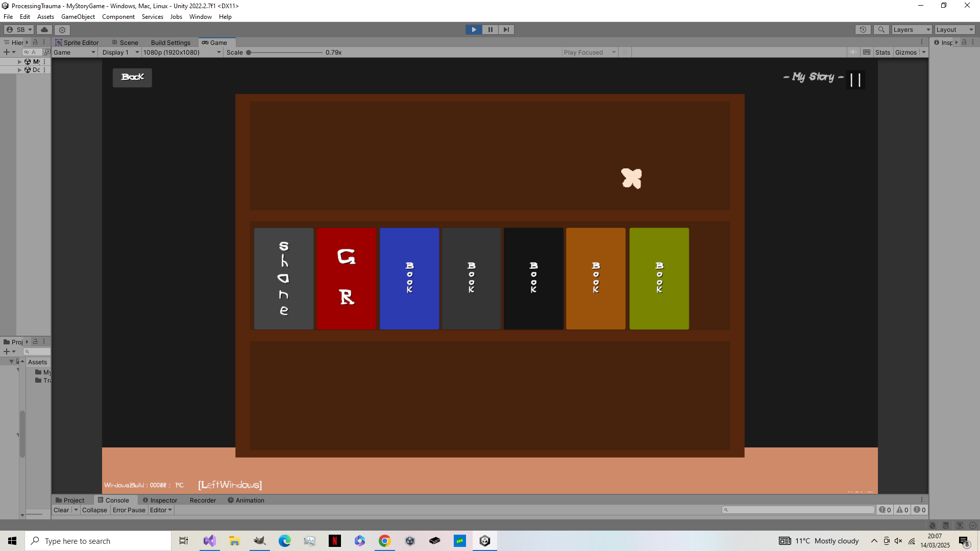The width and height of the screenshot is (980, 551).
Task: Pause the game with toolbar Pause button
Action: pos(490,30)
